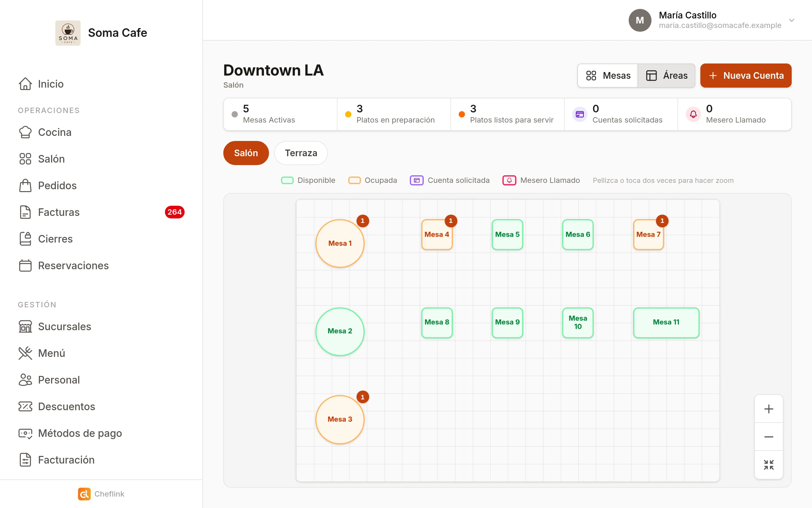The height and width of the screenshot is (508, 812).
Task: Click the Nueva Cuenta button
Action: [x=746, y=76]
